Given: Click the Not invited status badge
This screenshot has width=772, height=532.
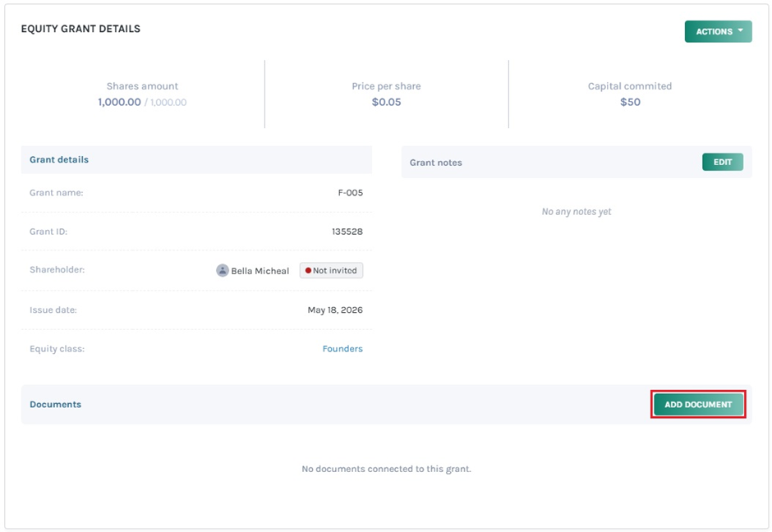Looking at the screenshot, I should pos(331,270).
